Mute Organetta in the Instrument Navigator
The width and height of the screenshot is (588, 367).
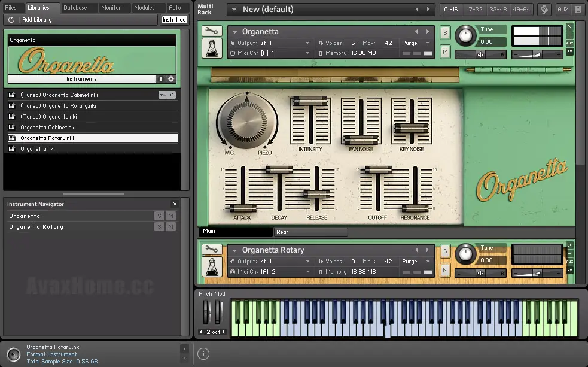click(170, 216)
